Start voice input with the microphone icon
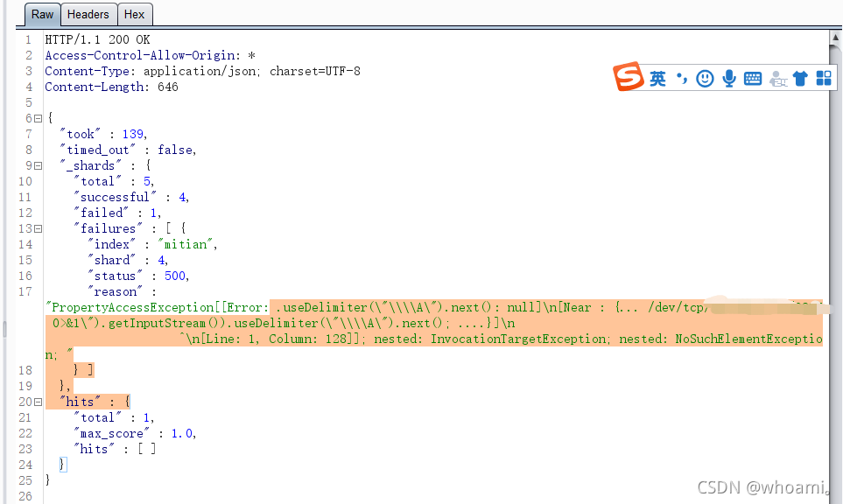The height and width of the screenshot is (504, 843). pyautogui.click(x=729, y=78)
